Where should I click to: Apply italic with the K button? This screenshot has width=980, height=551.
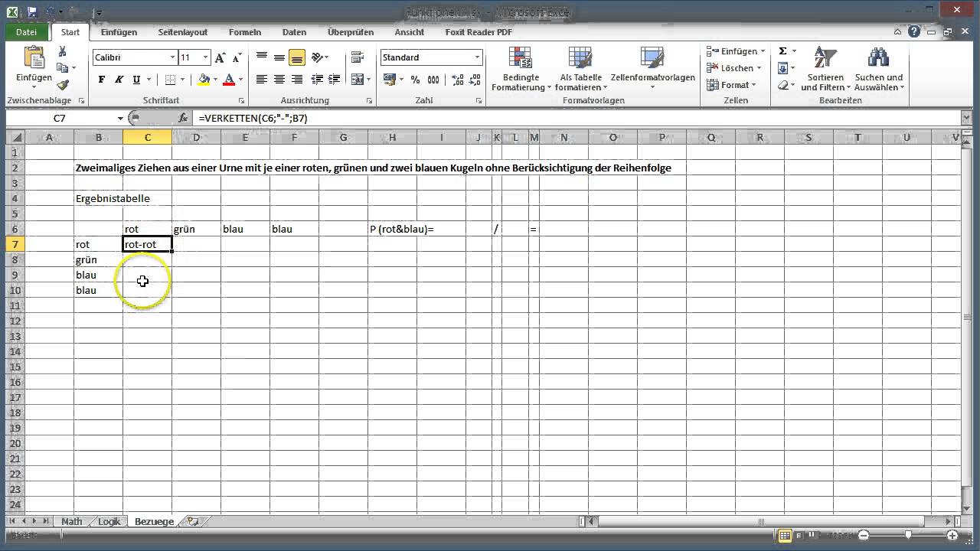tap(119, 80)
